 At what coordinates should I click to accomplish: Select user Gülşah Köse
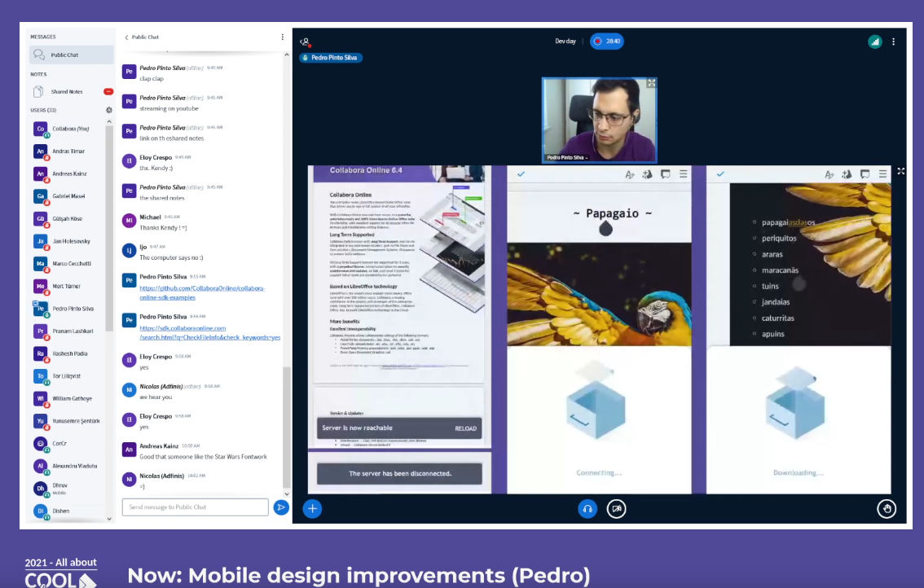(68, 218)
